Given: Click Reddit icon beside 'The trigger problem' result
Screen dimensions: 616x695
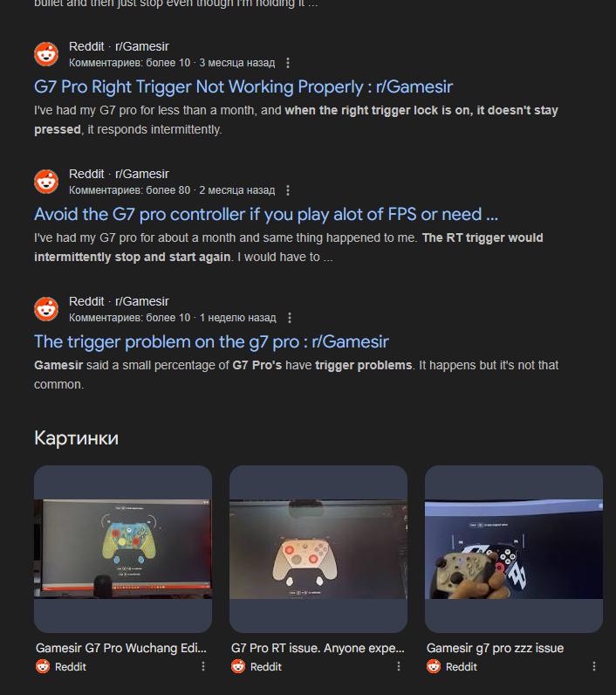Looking at the screenshot, I should point(46,309).
